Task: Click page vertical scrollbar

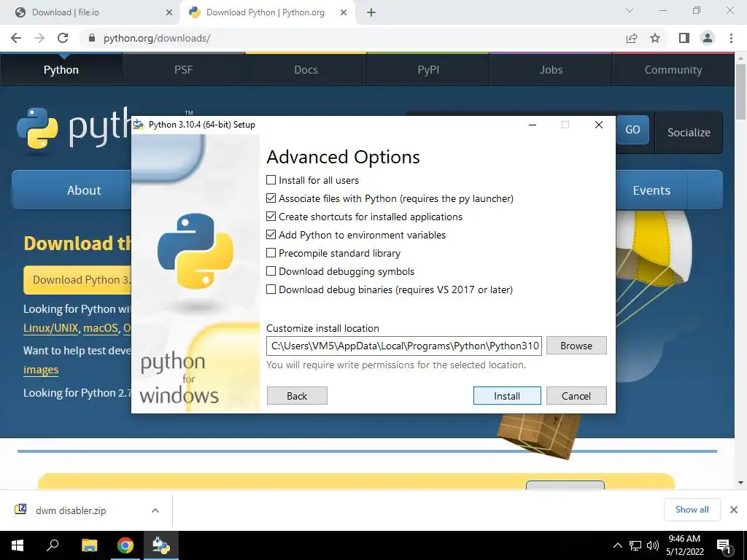Action: (x=740, y=92)
